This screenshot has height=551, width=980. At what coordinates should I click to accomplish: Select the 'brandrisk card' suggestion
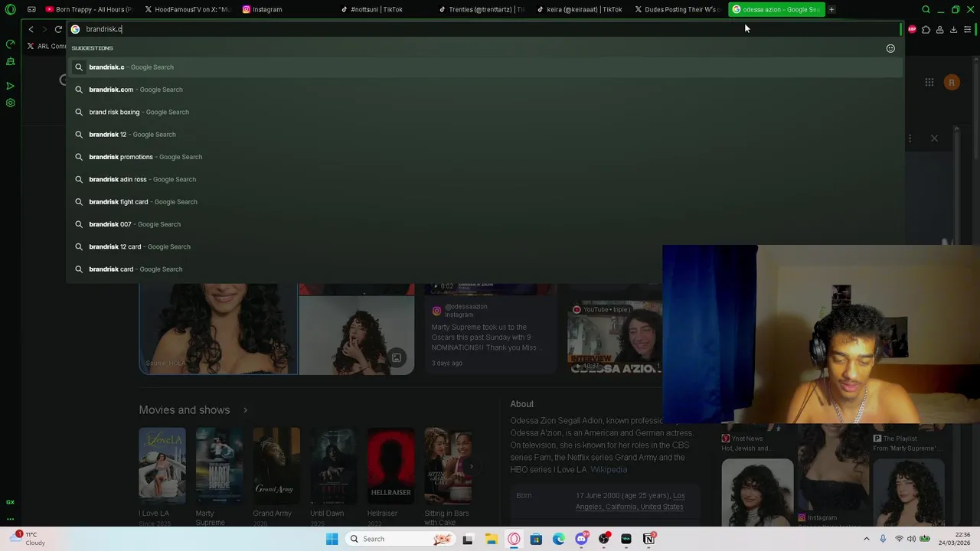pos(484,269)
